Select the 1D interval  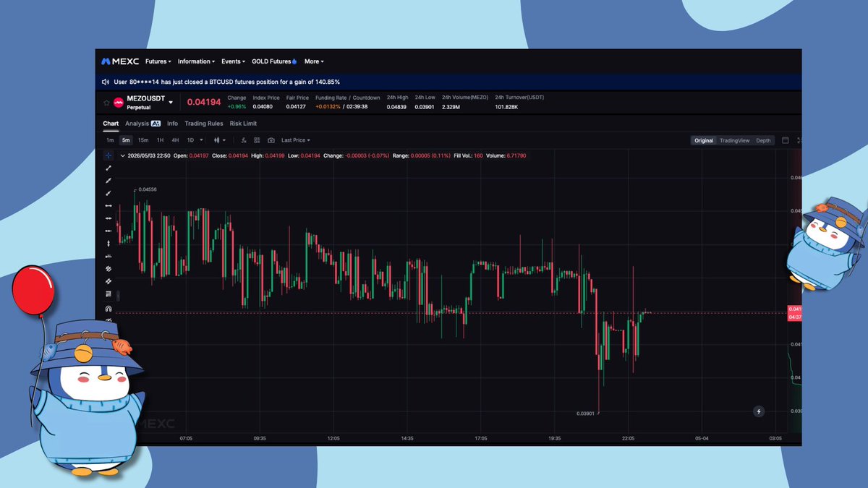coord(190,140)
